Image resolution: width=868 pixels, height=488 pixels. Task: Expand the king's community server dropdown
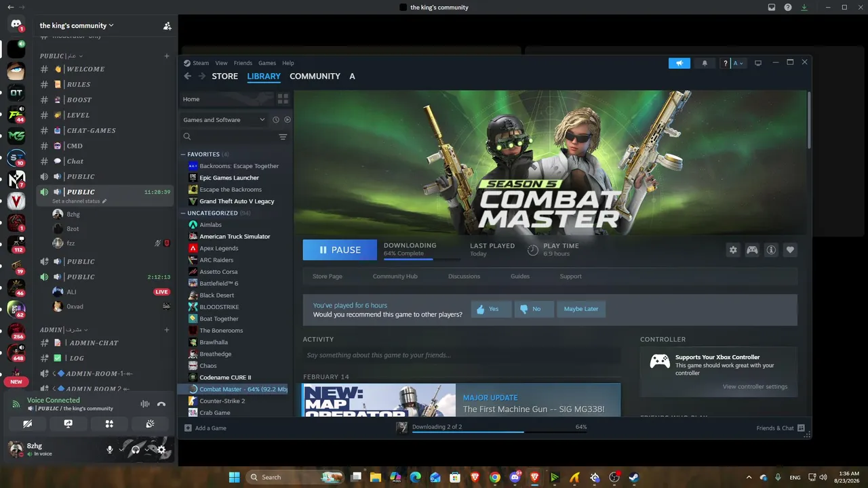77,26
